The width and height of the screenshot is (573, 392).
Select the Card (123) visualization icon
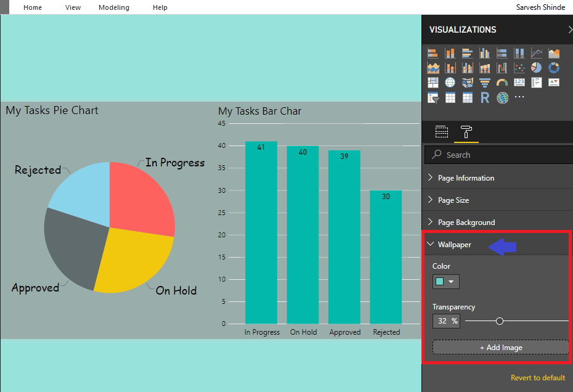pyautogui.click(x=519, y=82)
